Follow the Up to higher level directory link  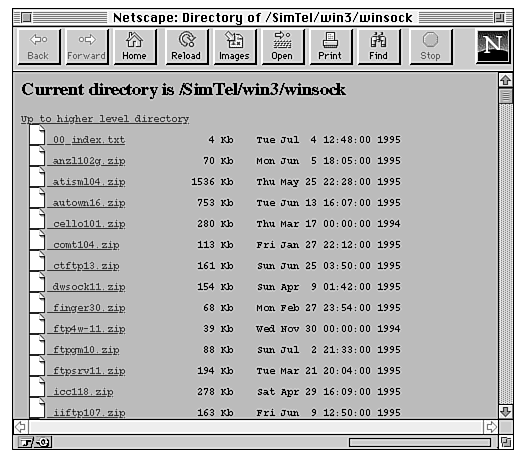(x=105, y=119)
